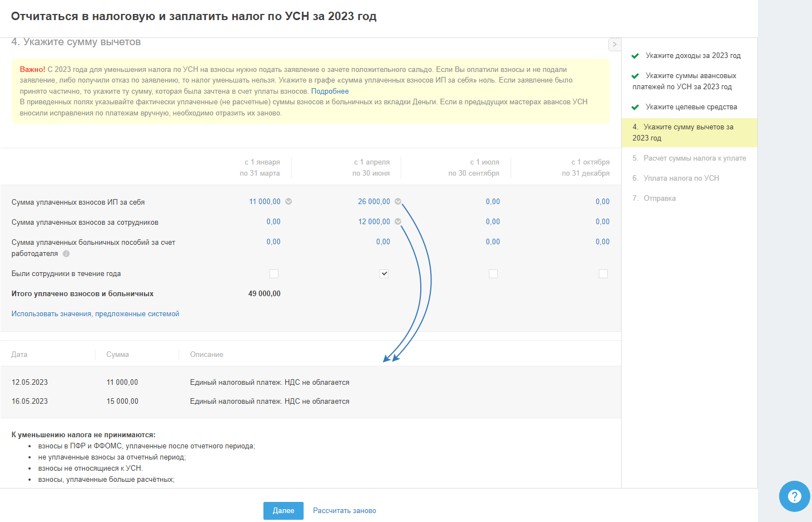Image resolution: width=812 pixels, height=522 pixels.
Task: Click the 'Подробнее' link in the notice
Action: (x=330, y=91)
